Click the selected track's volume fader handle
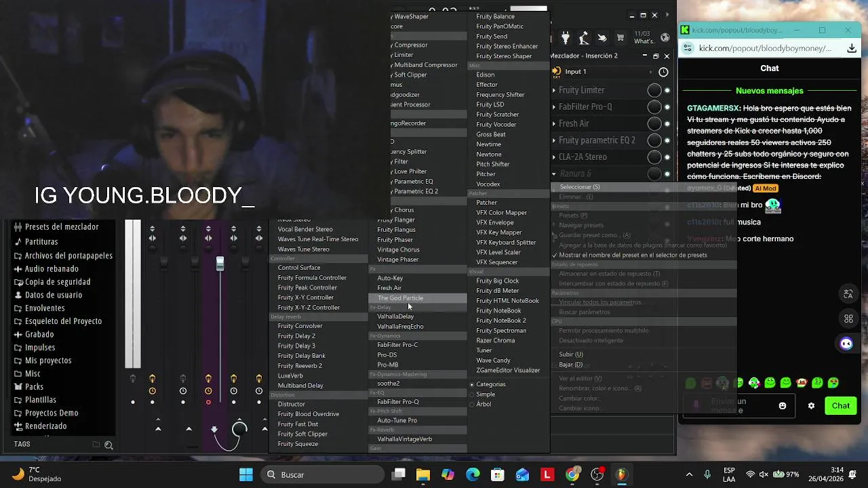Screen dimensions: 868x488 [220, 264]
